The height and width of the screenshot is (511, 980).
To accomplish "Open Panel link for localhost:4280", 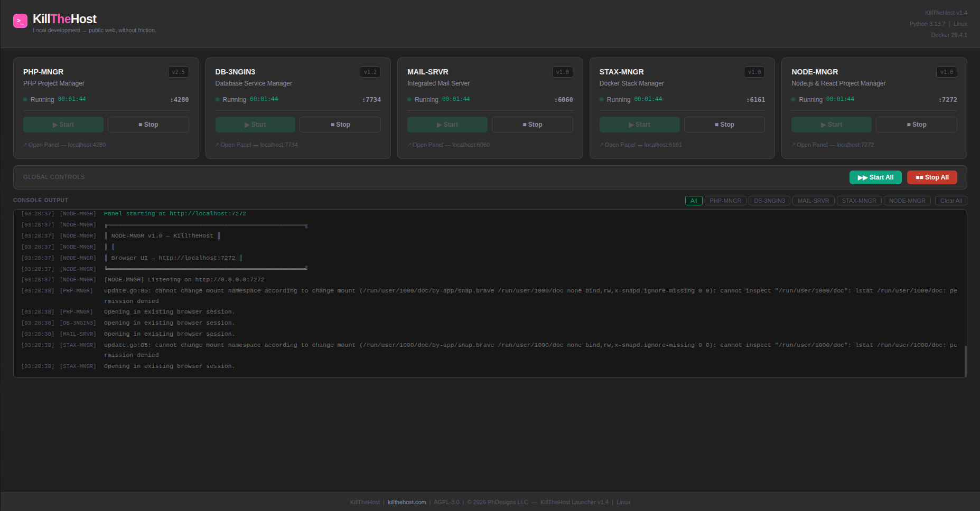I will coord(64,145).
